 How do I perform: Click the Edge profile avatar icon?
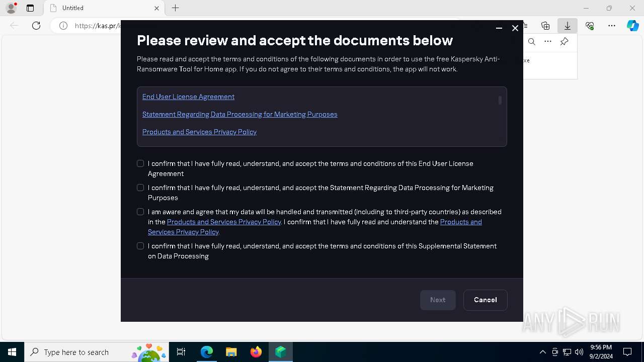[11, 8]
